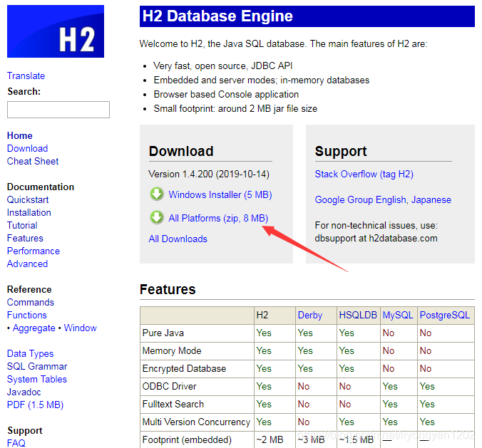Viewport: 482px width, 448px height.
Task: Click the 'Documentation' sidebar heading
Action: click(41, 187)
